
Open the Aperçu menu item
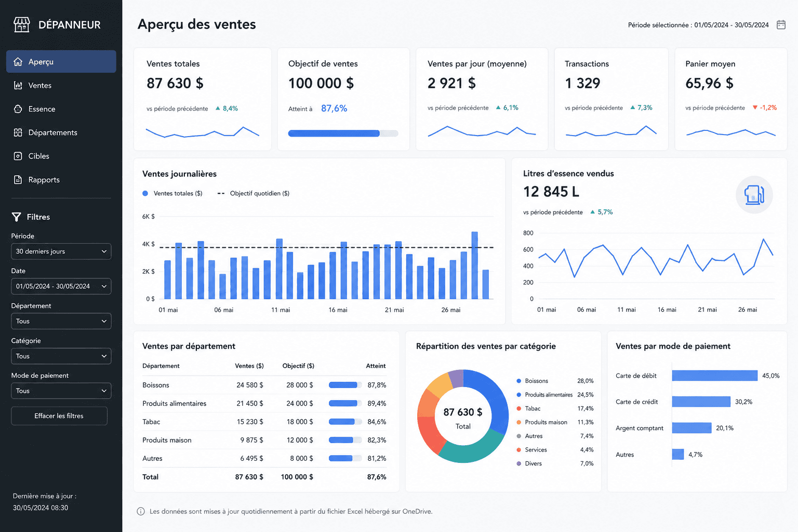tap(61, 62)
